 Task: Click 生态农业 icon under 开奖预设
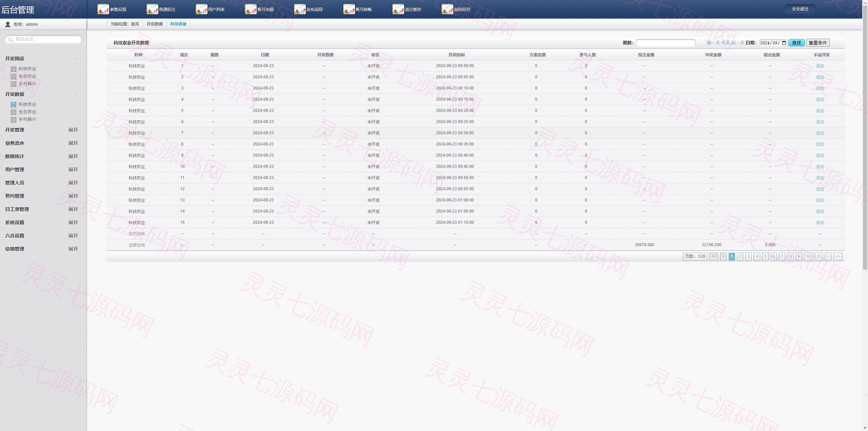[x=14, y=77]
